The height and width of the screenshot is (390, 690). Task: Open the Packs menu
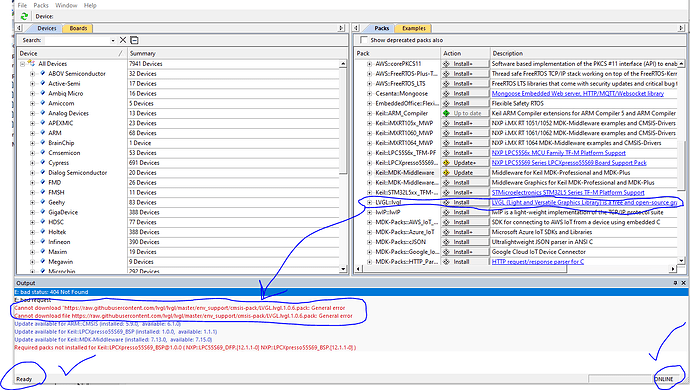point(41,5)
